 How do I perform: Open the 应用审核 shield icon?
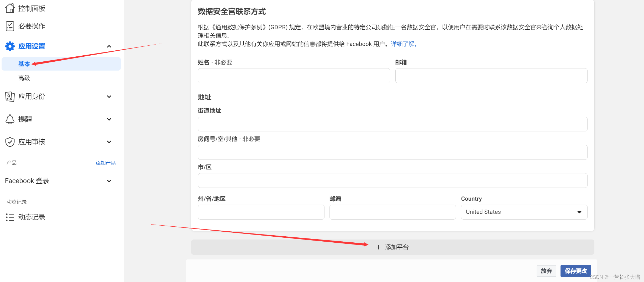pyautogui.click(x=10, y=142)
